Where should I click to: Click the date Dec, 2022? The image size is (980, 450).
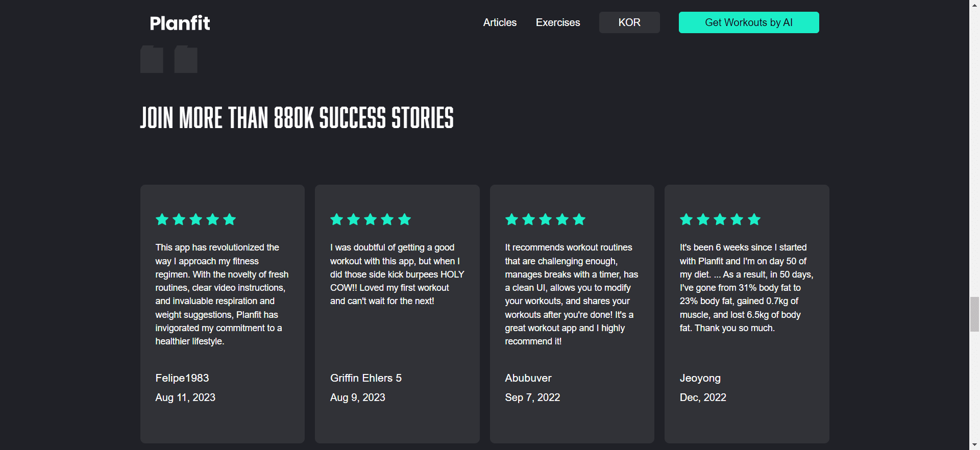703,397
